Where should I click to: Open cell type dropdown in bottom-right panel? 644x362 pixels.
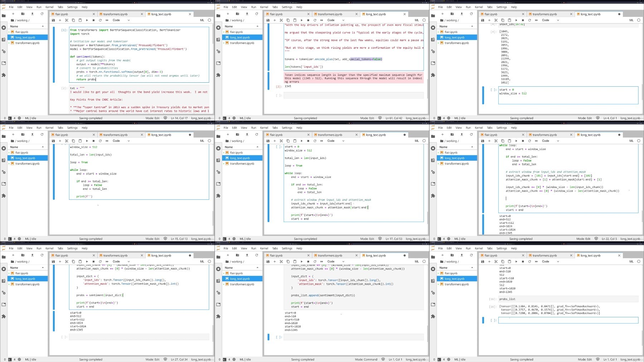click(550, 261)
